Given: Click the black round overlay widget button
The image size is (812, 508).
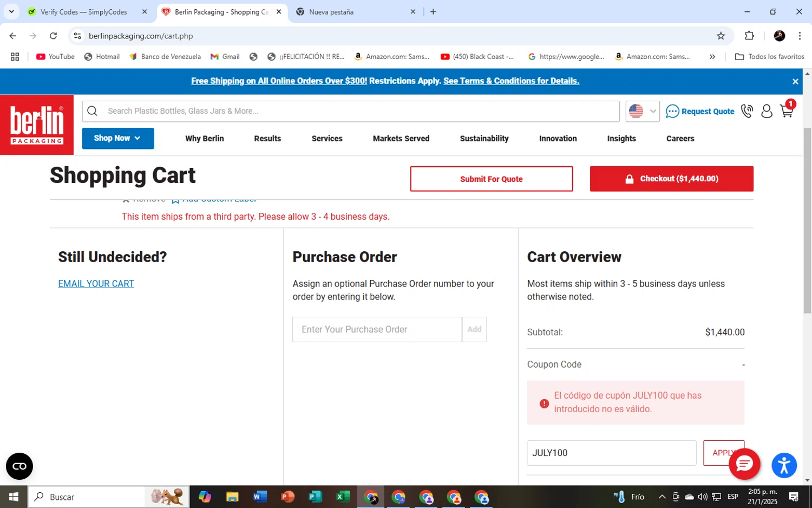Looking at the screenshot, I should point(19,466).
